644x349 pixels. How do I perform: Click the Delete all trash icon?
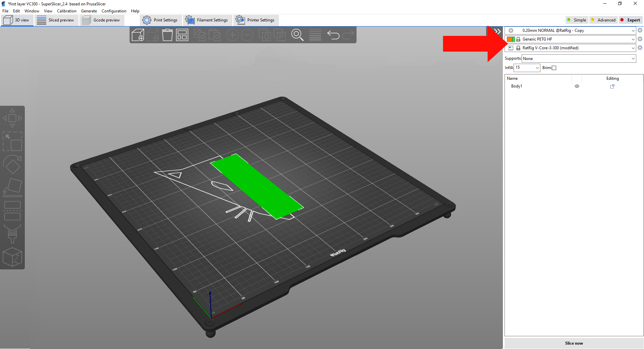pos(167,35)
